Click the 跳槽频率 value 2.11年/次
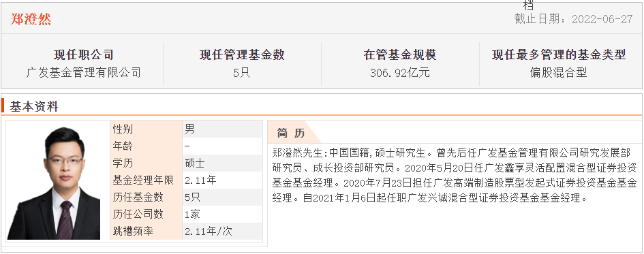 click(209, 231)
